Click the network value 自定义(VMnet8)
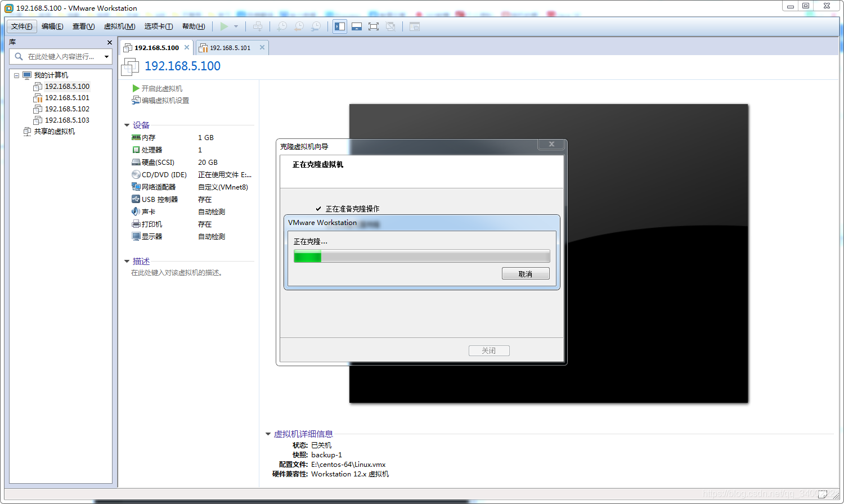Viewport: 844px width, 504px height. pos(223,187)
